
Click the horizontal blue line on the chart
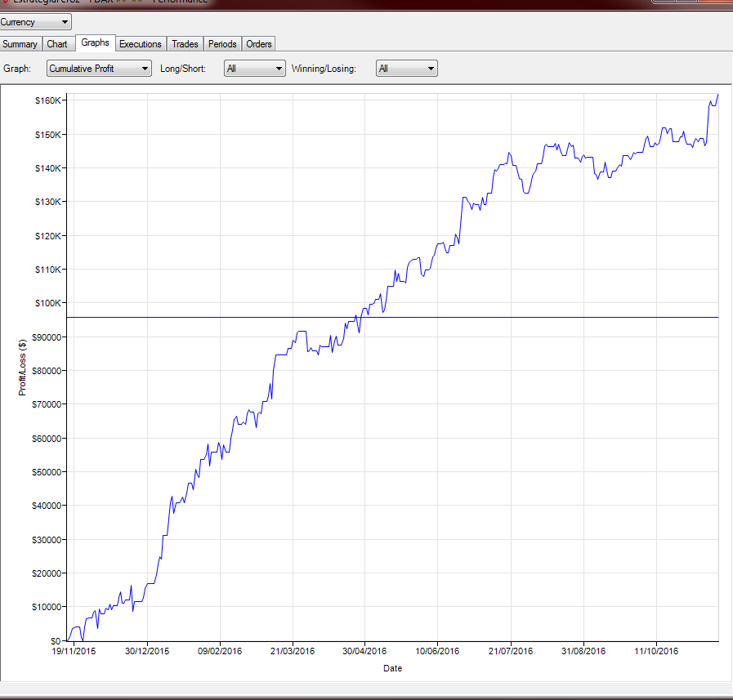click(490, 317)
